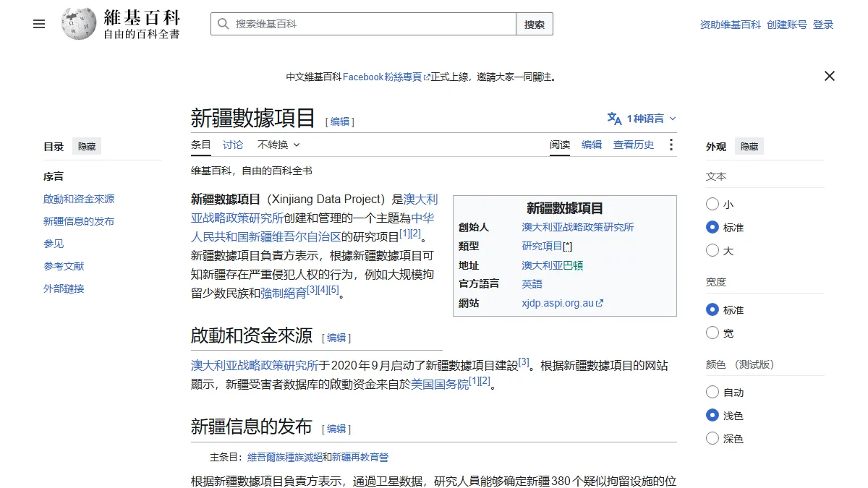Expand the 1种语言 language dropdown
This screenshot has width=868, height=488.
642,119
